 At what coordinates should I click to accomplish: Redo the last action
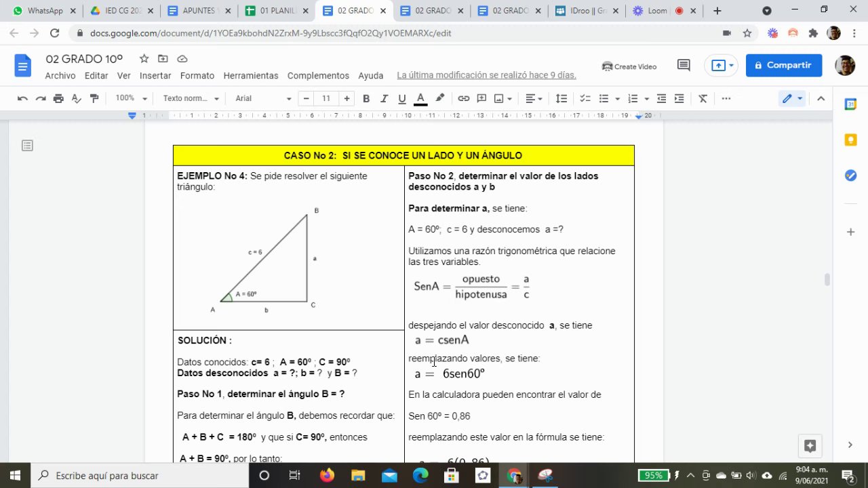[41, 98]
